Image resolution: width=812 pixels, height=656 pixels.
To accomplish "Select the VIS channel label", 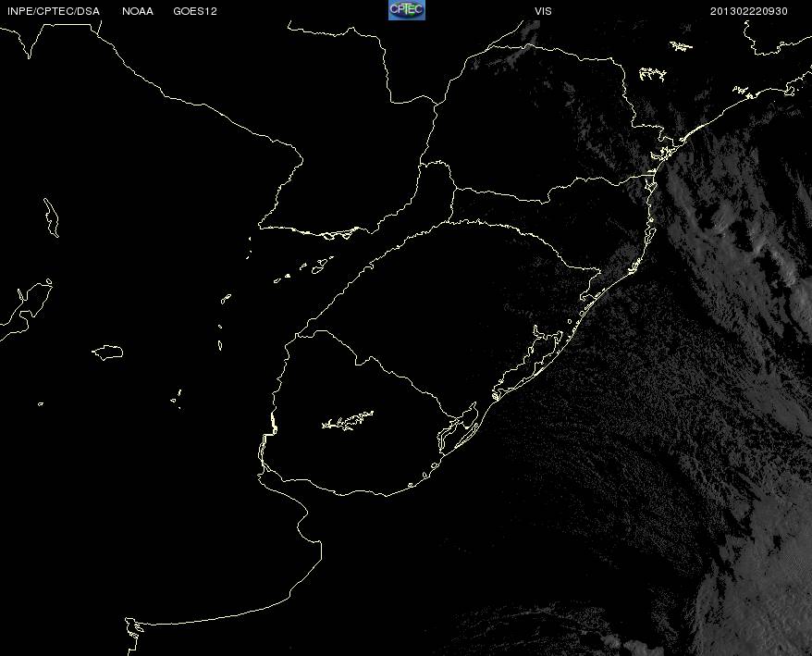I will pos(543,11).
